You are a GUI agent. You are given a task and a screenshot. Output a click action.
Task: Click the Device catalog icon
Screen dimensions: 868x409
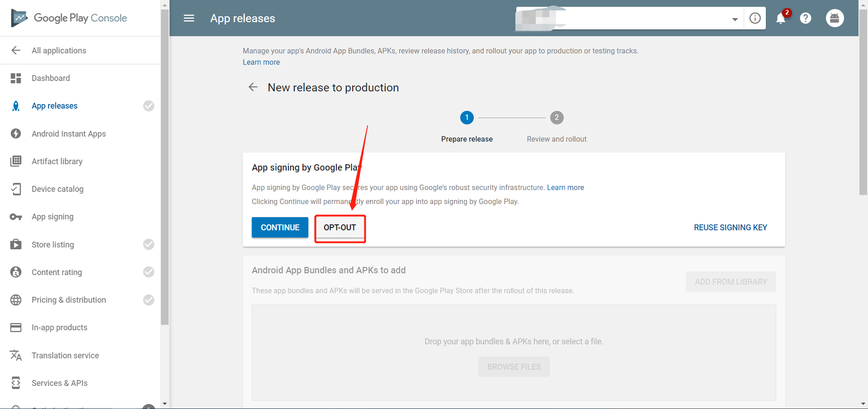coord(16,189)
